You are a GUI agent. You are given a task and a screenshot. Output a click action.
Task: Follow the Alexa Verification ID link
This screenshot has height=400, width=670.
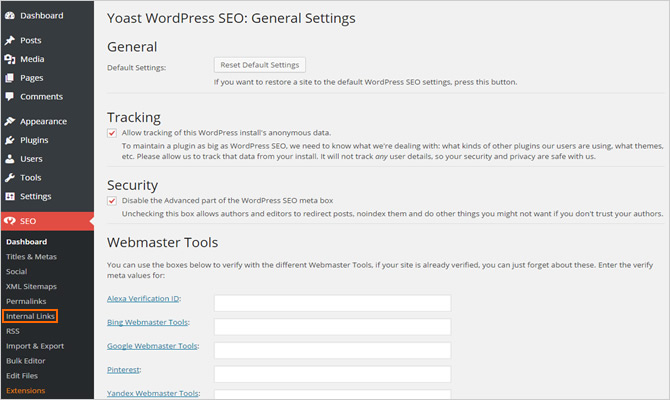[143, 299]
